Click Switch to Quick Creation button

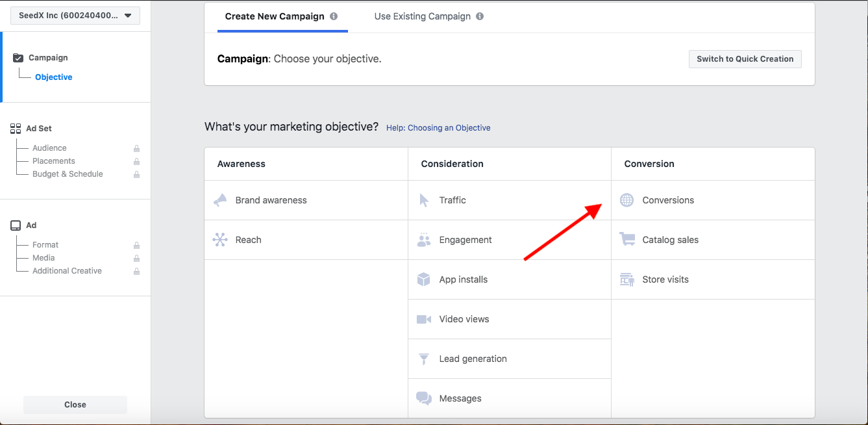745,59
